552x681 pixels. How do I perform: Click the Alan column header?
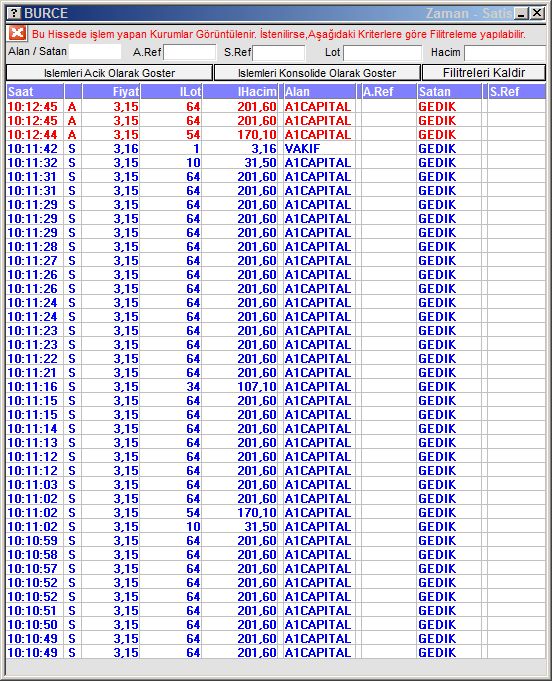[x=320, y=92]
